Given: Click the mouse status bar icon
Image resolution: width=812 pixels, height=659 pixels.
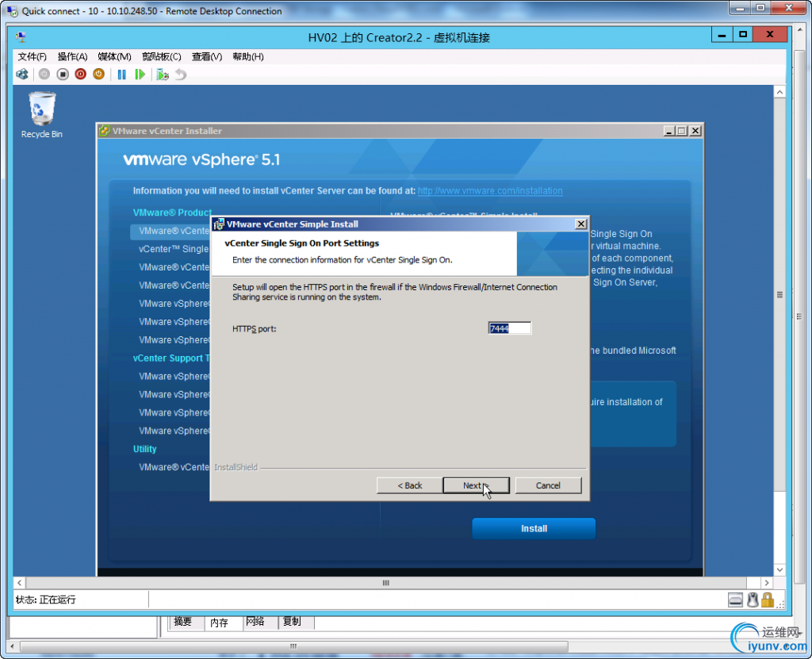Looking at the screenshot, I should tap(753, 600).
